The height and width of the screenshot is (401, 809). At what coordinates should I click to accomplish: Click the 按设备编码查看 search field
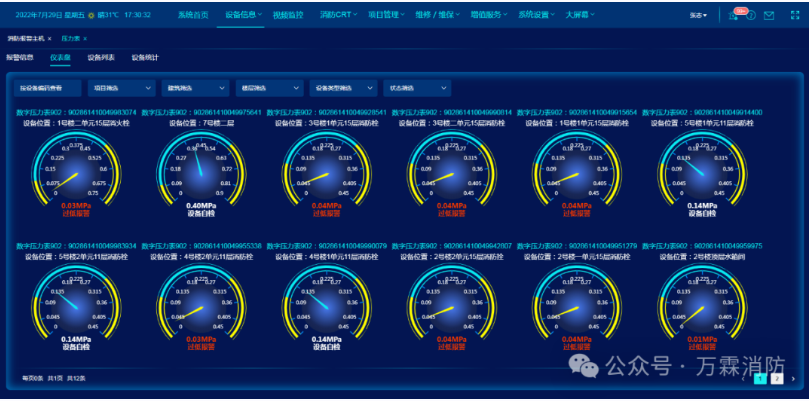tap(47, 88)
